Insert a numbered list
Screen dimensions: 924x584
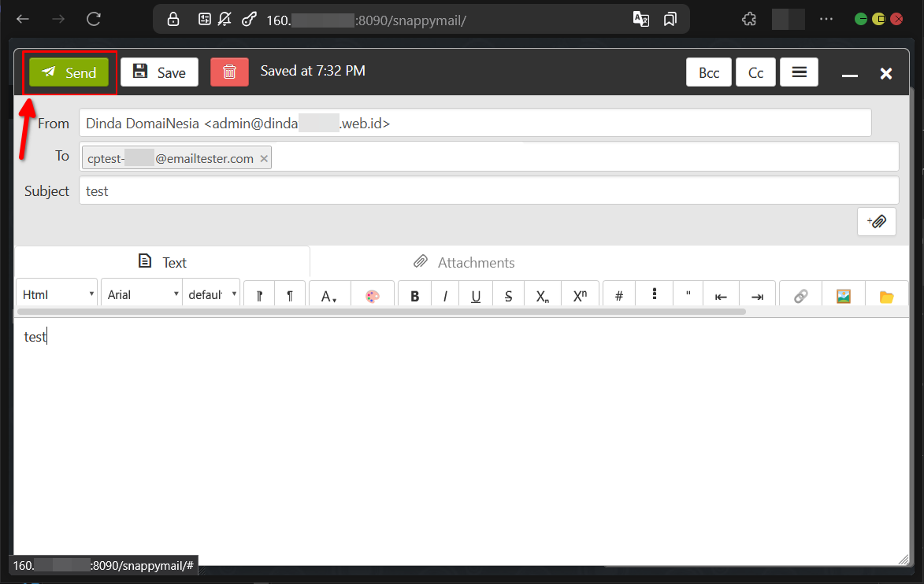point(618,295)
